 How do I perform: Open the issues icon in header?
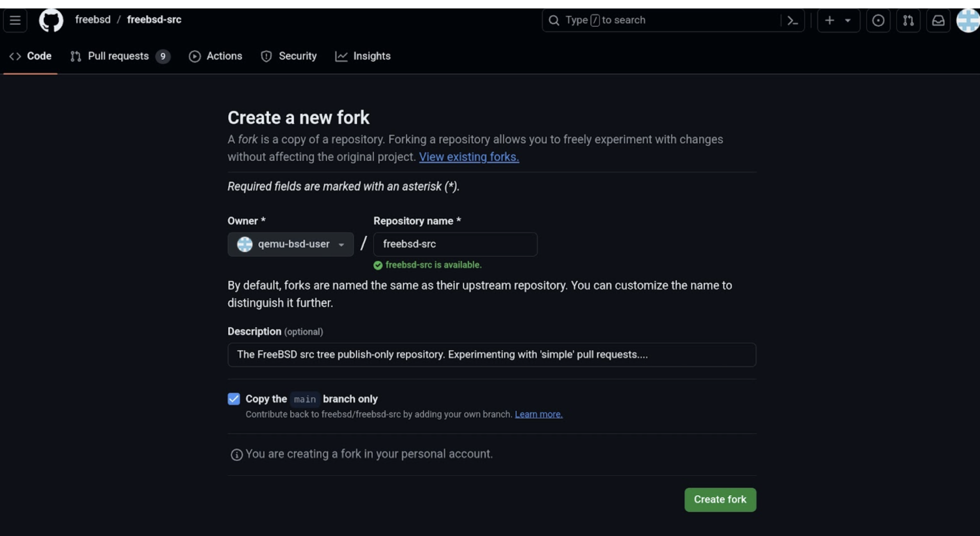878,20
